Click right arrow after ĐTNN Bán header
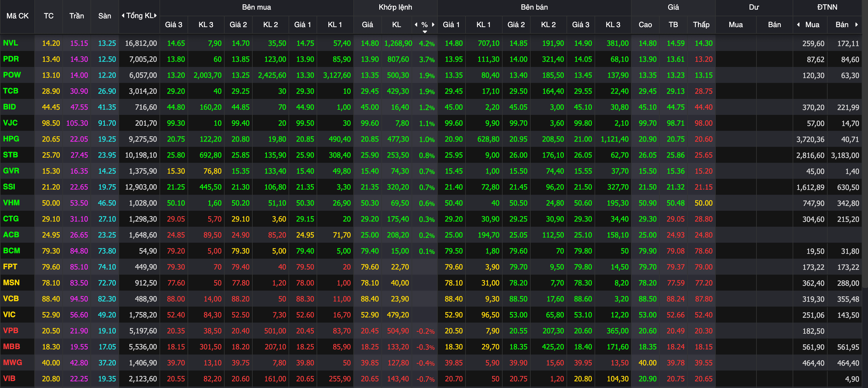The image size is (868, 388). click(856, 25)
